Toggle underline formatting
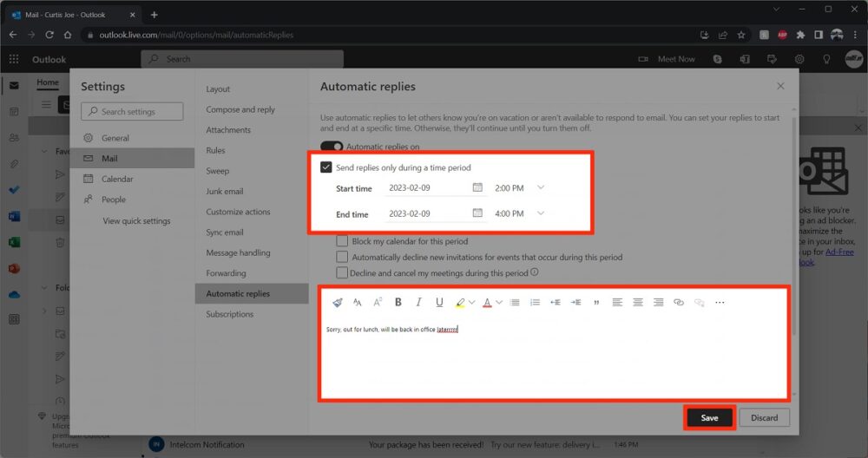 [439, 302]
